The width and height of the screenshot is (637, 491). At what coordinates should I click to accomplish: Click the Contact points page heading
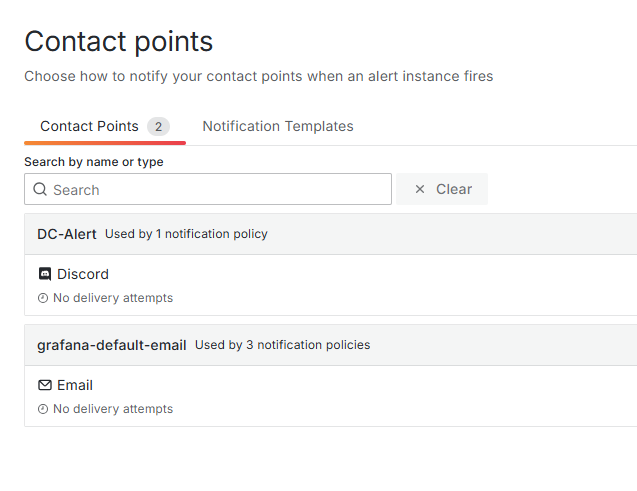coord(118,41)
